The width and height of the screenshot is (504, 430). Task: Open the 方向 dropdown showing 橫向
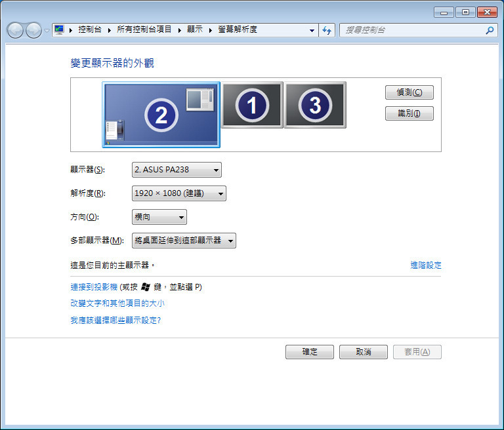[x=159, y=217]
